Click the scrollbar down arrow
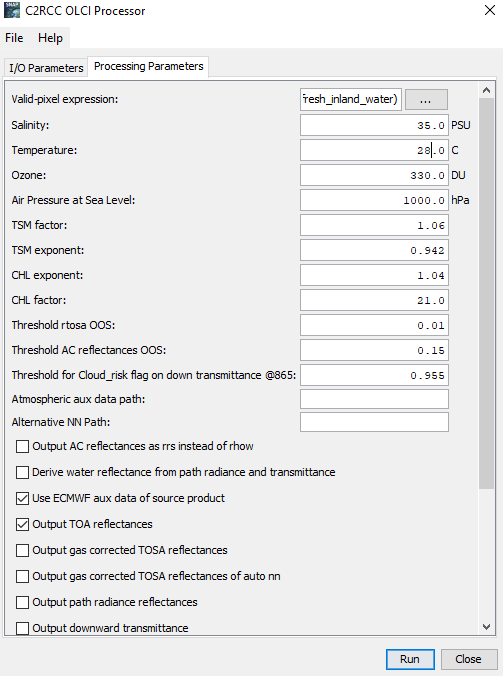This screenshot has height=676, width=503. [487, 627]
